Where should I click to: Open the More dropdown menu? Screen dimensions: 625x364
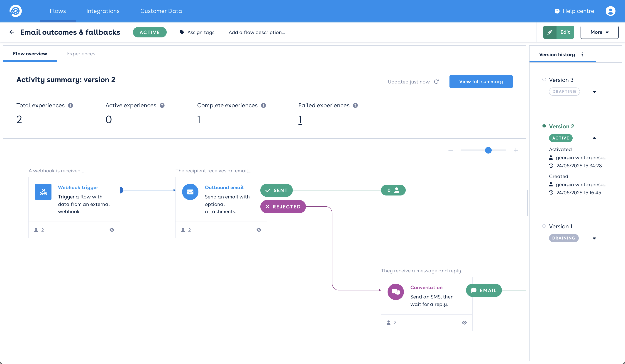[599, 32]
